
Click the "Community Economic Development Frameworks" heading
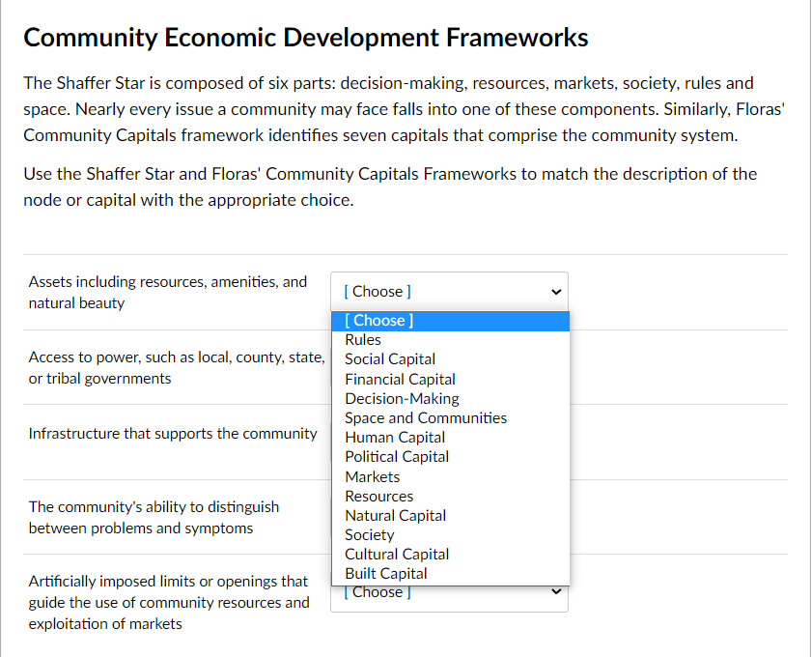[x=306, y=37]
